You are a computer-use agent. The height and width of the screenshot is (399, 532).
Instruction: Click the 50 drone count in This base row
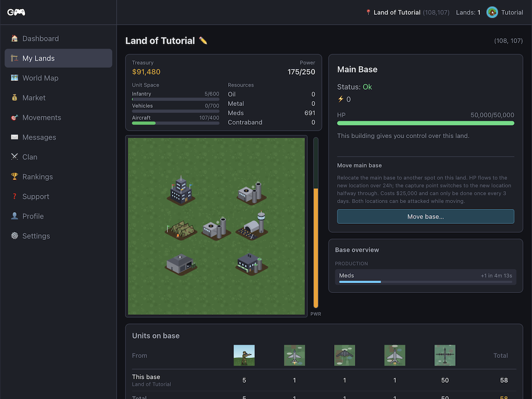pos(445,380)
